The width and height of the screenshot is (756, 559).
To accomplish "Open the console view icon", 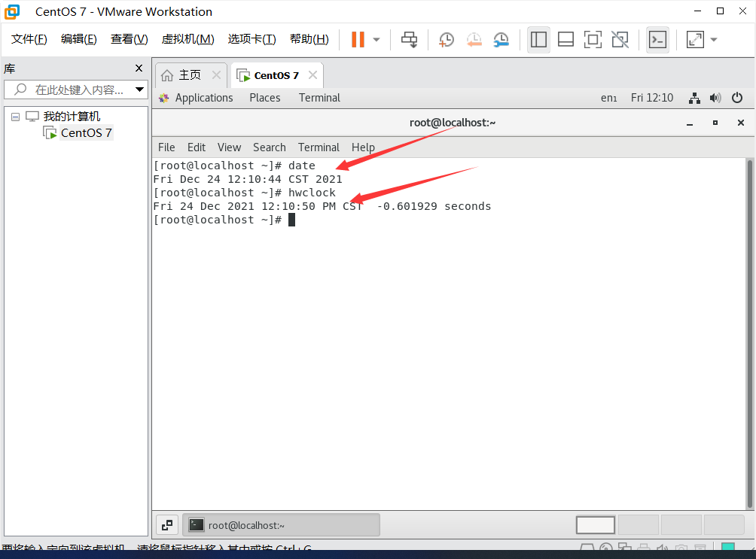I will point(657,40).
